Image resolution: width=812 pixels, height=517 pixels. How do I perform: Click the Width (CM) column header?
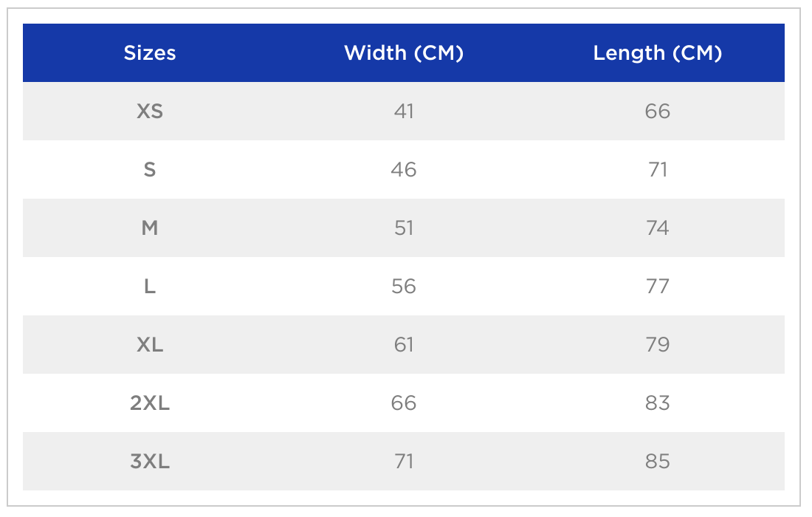[x=404, y=53]
